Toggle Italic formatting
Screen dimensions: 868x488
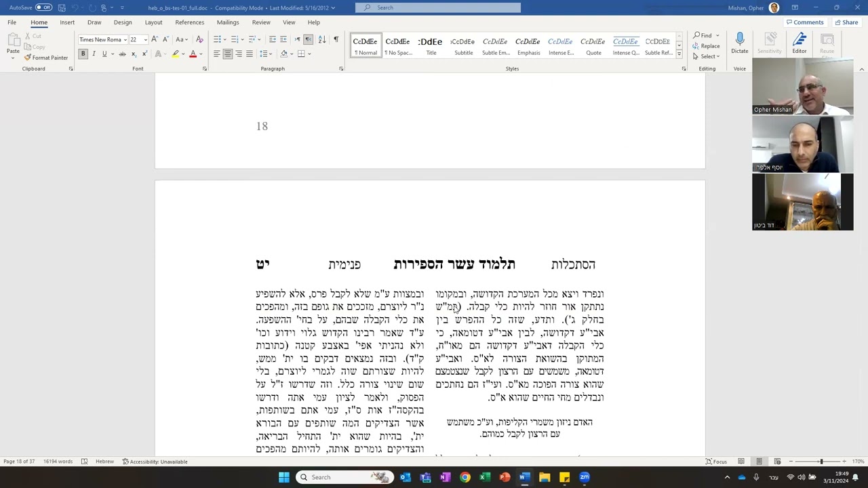tap(94, 54)
